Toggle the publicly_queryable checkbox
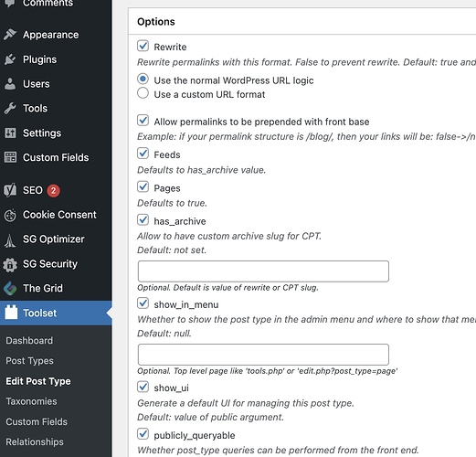This screenshot has width=476, height=457. [x=143, y=434]
